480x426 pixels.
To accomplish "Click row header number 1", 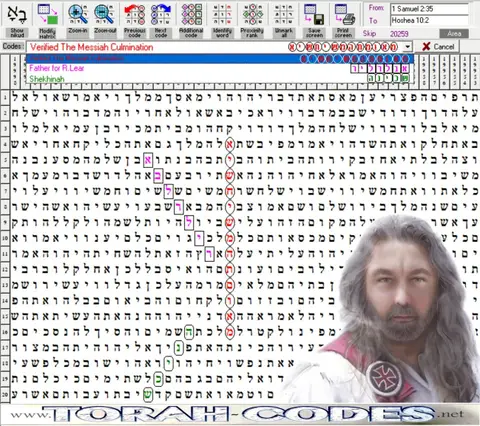I will tap(5, 98).
